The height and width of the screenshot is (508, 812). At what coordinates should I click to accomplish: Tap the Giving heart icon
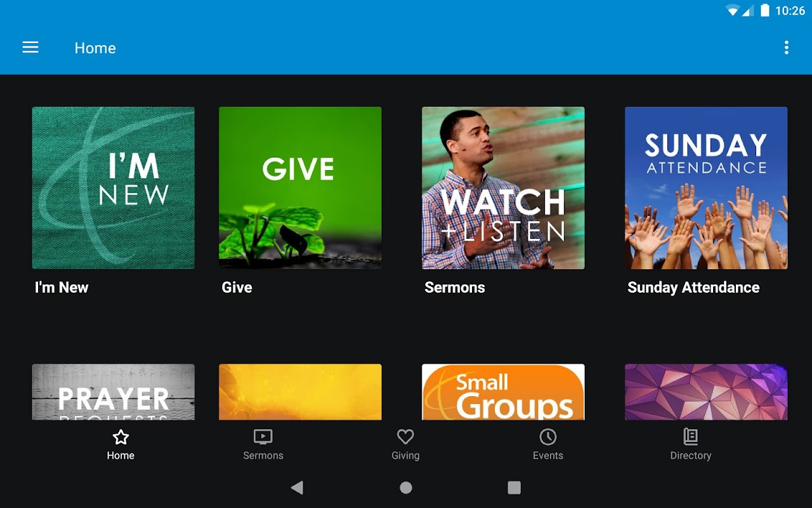click(x=405, y=437)
